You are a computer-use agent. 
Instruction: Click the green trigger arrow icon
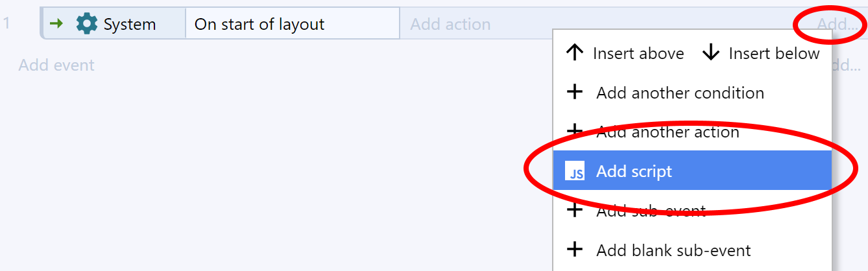pyautogui.click(x=57, y=24)
